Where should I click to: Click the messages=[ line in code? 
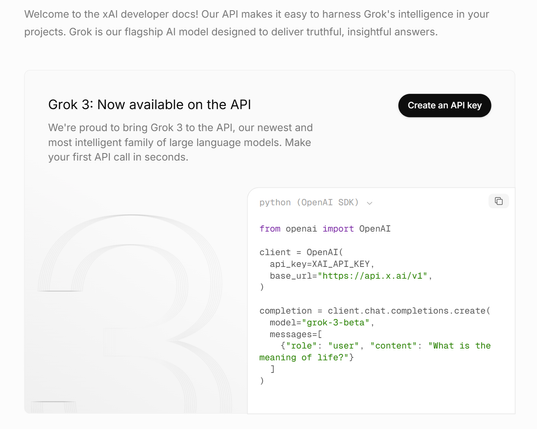[296, 334]
